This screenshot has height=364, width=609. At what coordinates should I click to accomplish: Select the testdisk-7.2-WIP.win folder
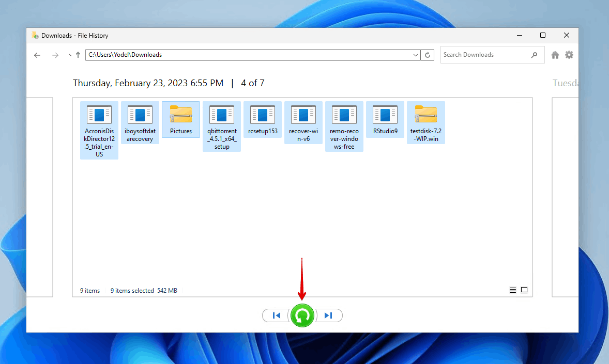point(425,123)
